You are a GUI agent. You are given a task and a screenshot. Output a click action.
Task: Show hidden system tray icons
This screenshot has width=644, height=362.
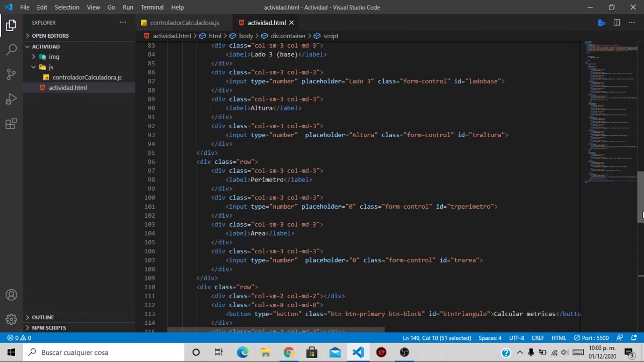tap(520, 352)
